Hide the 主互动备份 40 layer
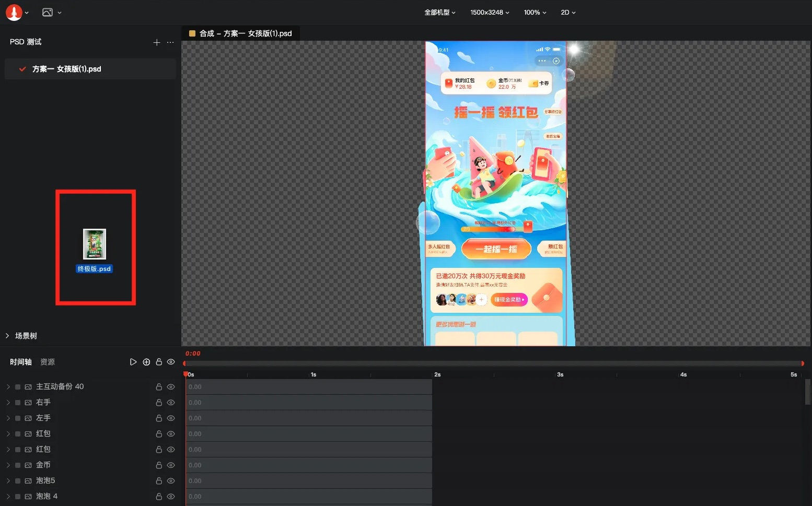This screenshot has width=812, height=506. click(171, 387)
